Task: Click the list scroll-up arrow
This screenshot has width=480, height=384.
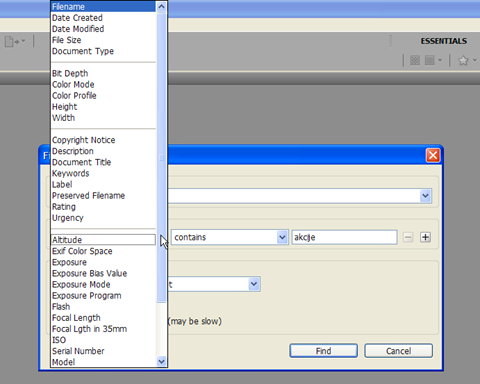Action: [161, 7]
